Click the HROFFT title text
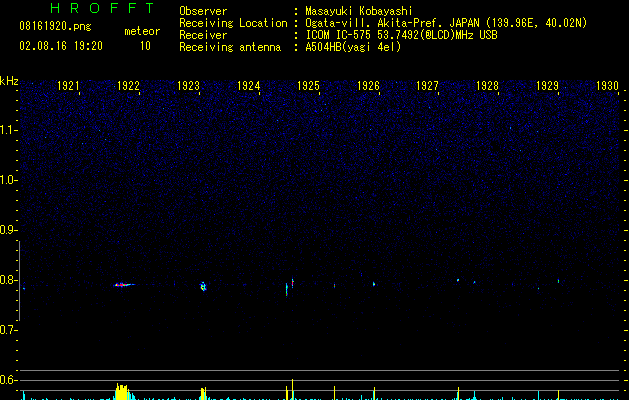The height and width of the screenshot is (400, 629). coord(102,8)
